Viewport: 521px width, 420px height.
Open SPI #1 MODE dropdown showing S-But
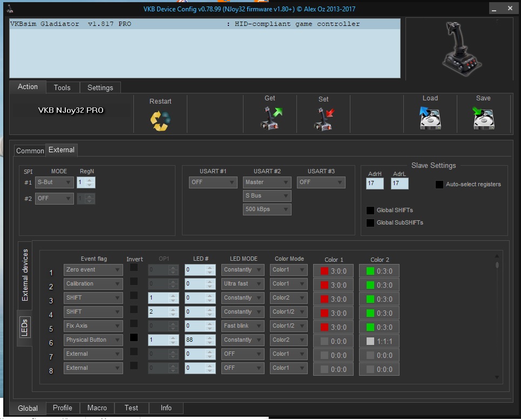tap(54, 182)
